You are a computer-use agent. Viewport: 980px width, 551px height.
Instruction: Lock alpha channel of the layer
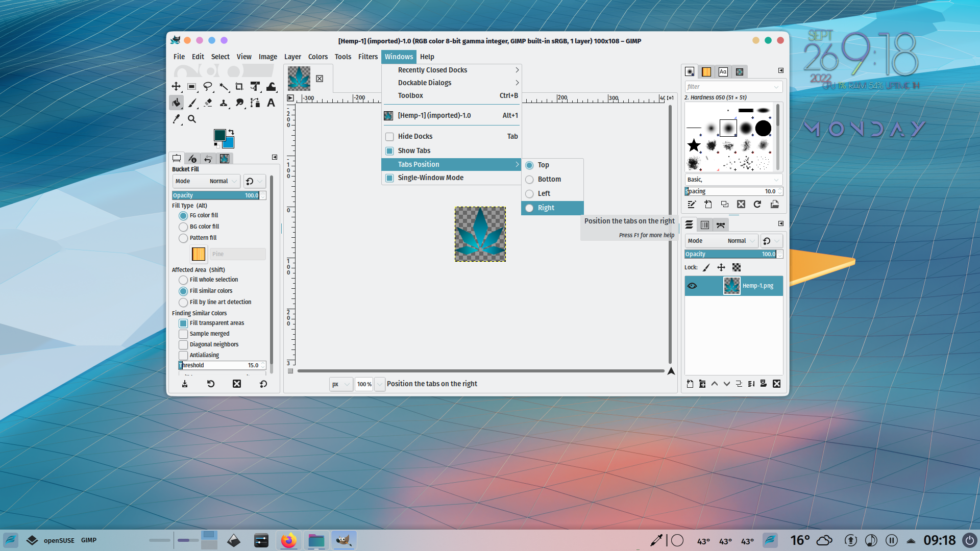click(x=737, y=267)
